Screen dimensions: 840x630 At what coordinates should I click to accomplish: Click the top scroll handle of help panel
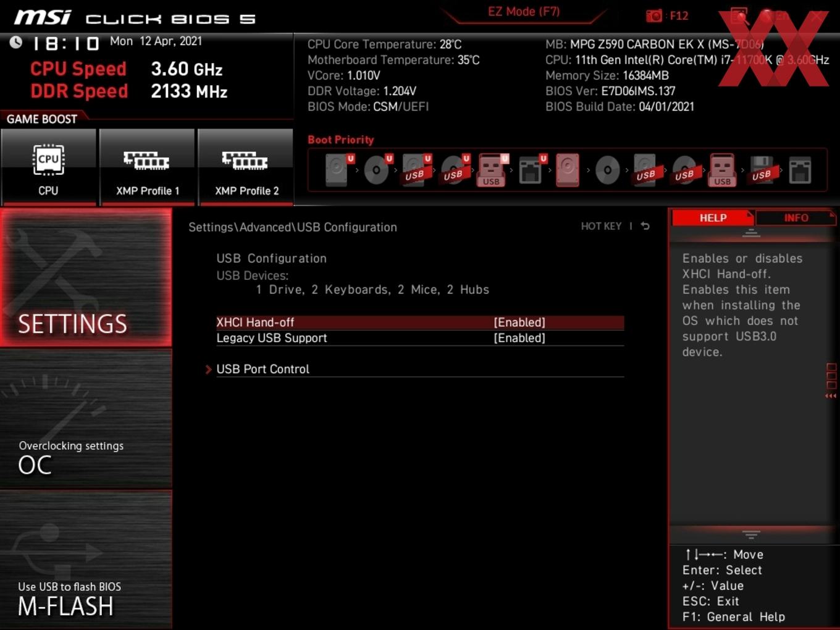751,233
